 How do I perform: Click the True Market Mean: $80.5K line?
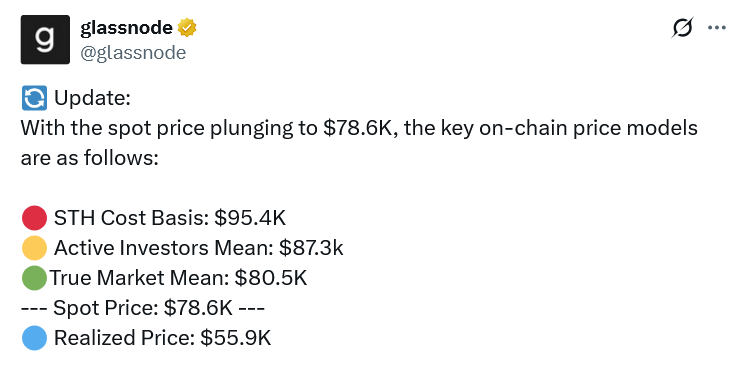point(178,278)
